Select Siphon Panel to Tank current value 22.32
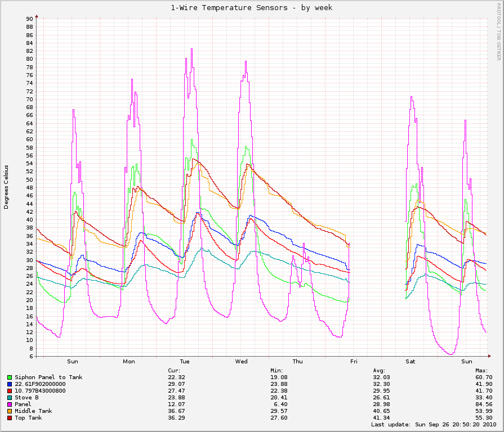Image resolution: width=504 pixels, height=432 pixels. coord(176,377)
